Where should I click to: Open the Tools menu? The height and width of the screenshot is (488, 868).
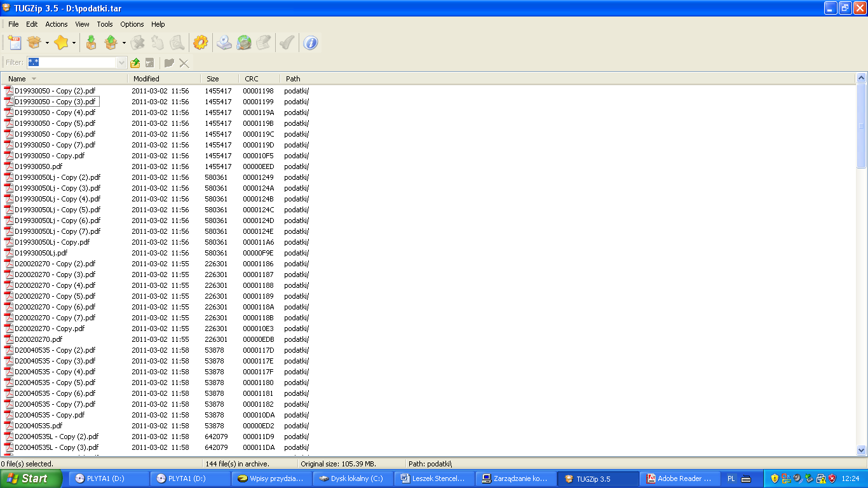[105, 24]
